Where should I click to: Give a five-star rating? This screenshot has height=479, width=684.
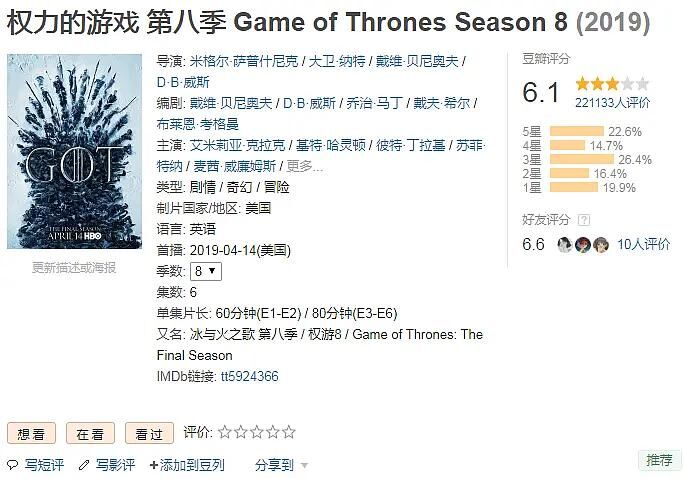tap(289, 433)
